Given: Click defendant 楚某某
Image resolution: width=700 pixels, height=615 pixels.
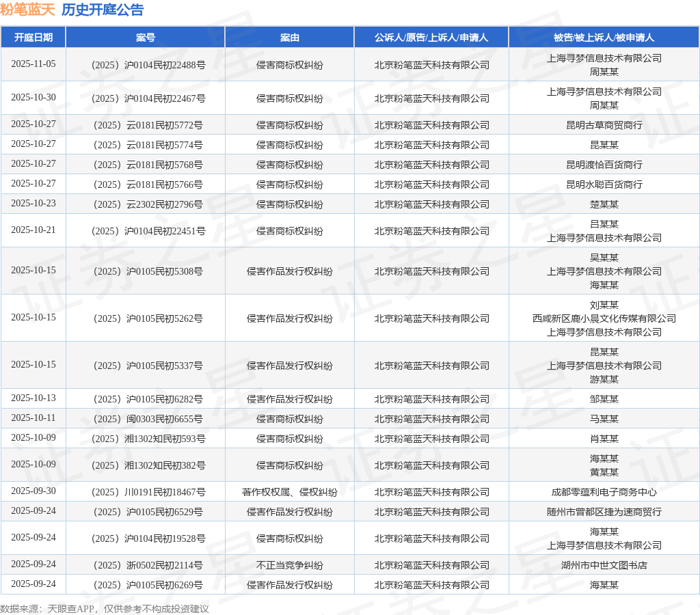Looking at the screenshot, I should point(604,204).
